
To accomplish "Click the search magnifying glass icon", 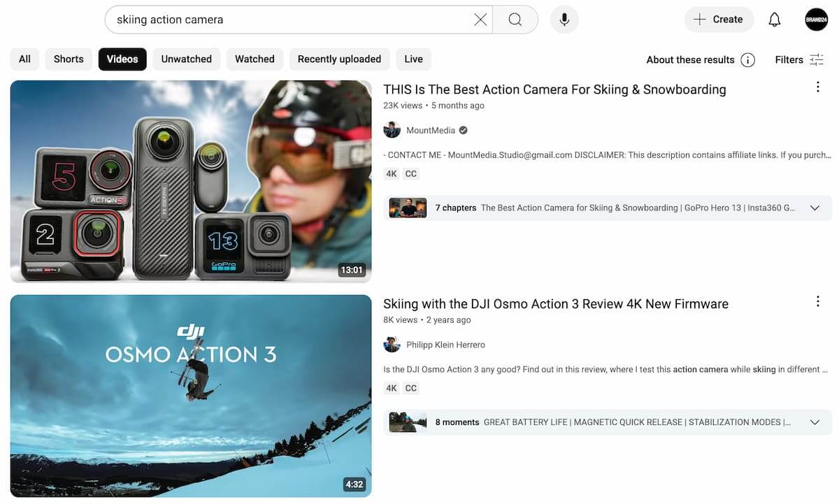I will point(515,19).
